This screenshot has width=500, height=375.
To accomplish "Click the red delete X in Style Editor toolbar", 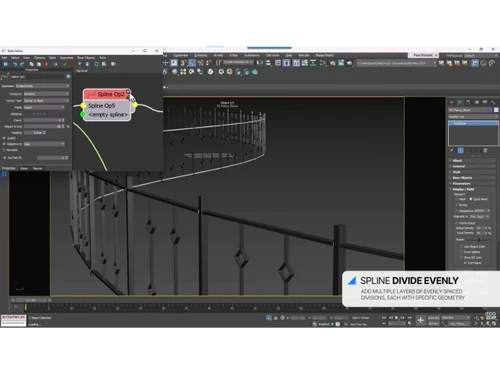I will [x=46, y=64].
